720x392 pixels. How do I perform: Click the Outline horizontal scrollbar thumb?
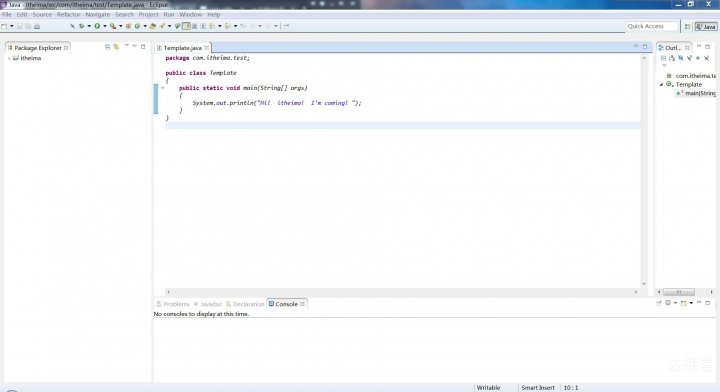679,292
